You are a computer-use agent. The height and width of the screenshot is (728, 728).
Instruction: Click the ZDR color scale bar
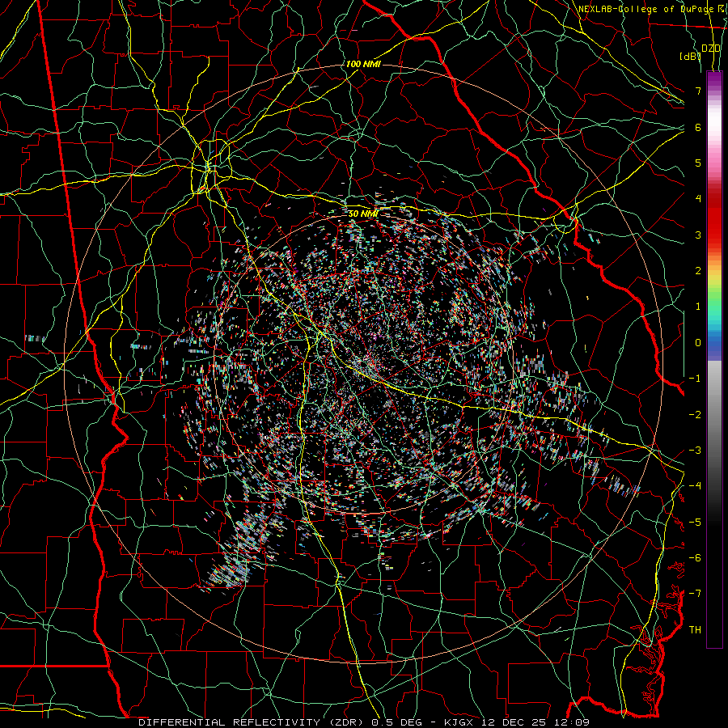pyautogui.click(x=714, y=359)
